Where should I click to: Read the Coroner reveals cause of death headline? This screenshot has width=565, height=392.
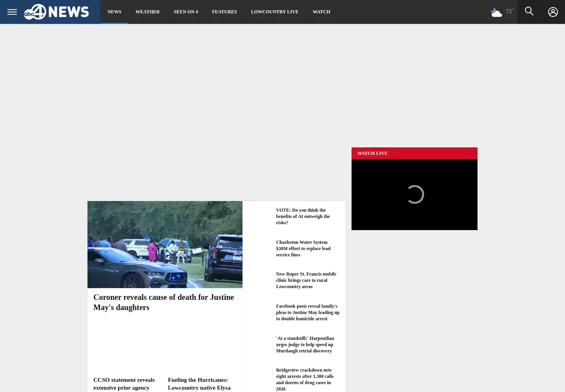pyautogui.click(x=164, y=302)
